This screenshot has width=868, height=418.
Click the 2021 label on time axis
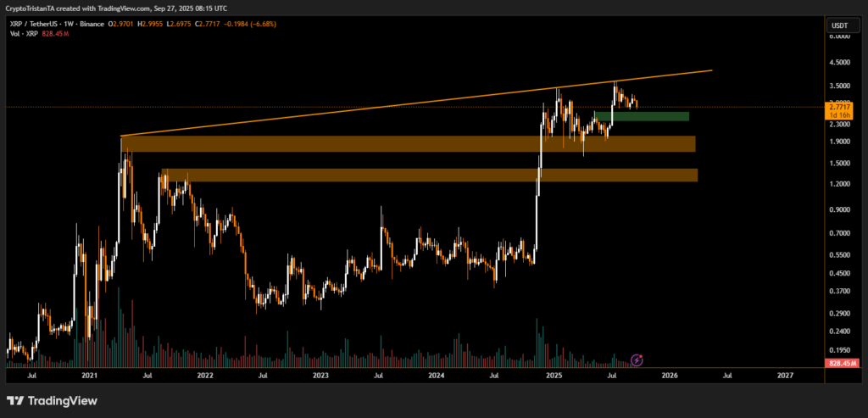[87, 374]
